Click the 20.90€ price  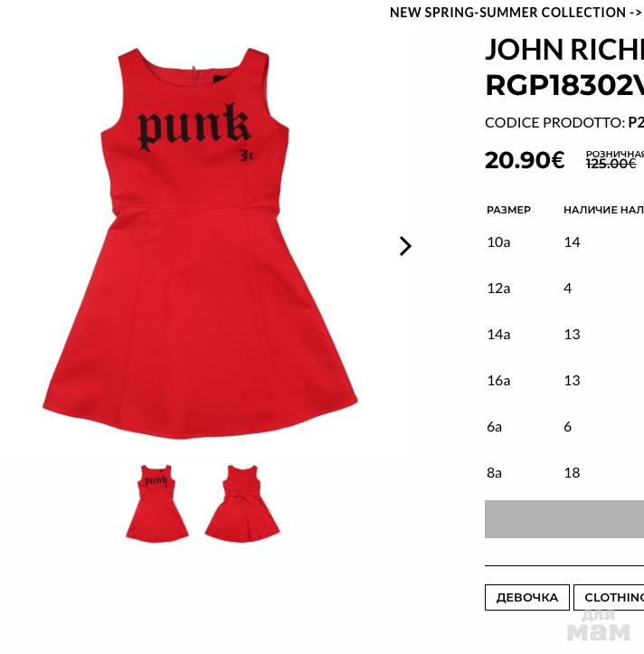pyautogui.click(x=525, y=160)
